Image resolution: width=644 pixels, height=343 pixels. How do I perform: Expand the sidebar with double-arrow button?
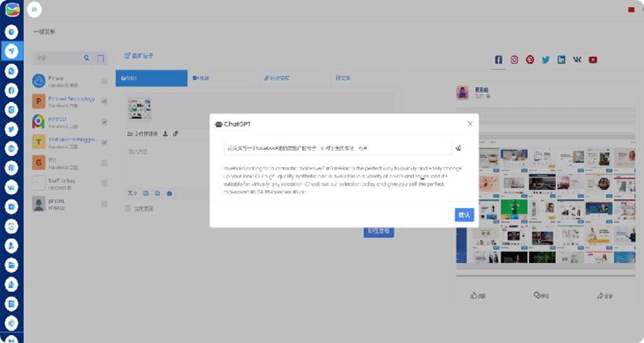33,9
